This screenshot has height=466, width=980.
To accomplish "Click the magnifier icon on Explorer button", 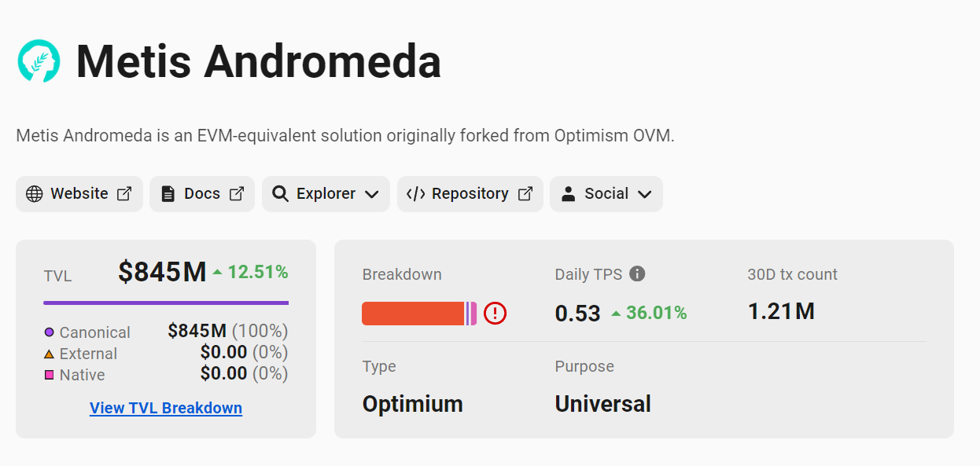I will click(280, 194).
